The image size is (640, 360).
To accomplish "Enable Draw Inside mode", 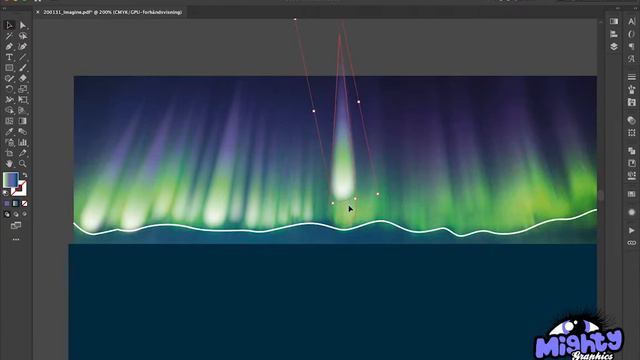I will tap(24, 214).
